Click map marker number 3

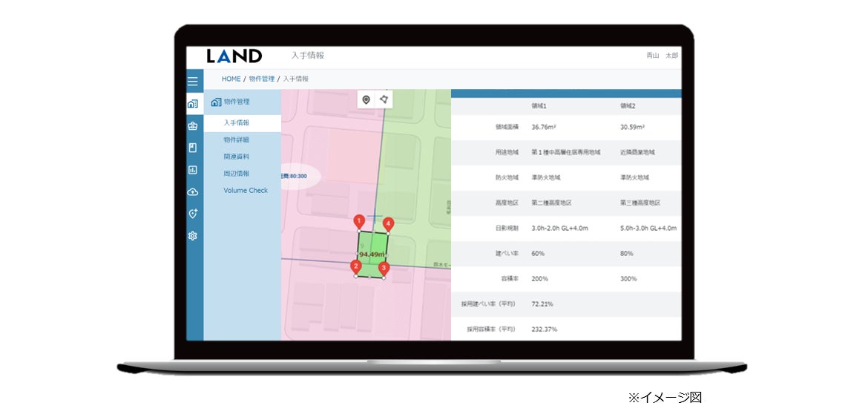tap(384, 269)
